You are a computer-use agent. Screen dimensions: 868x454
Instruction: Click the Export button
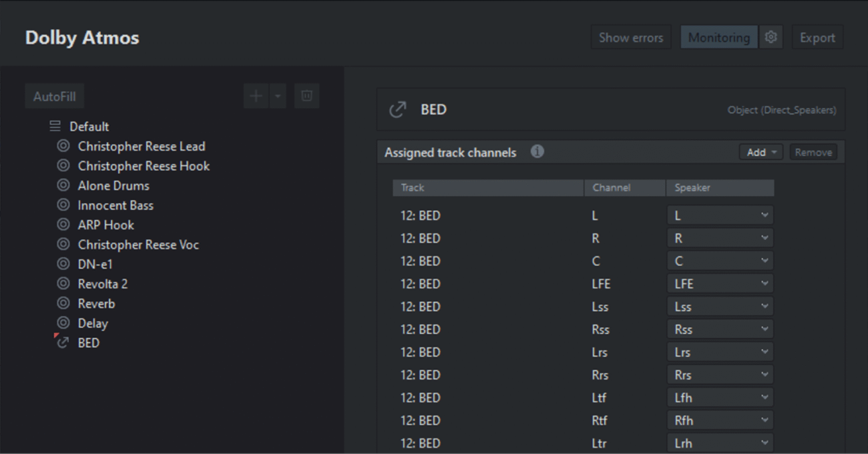pos(817,37)
